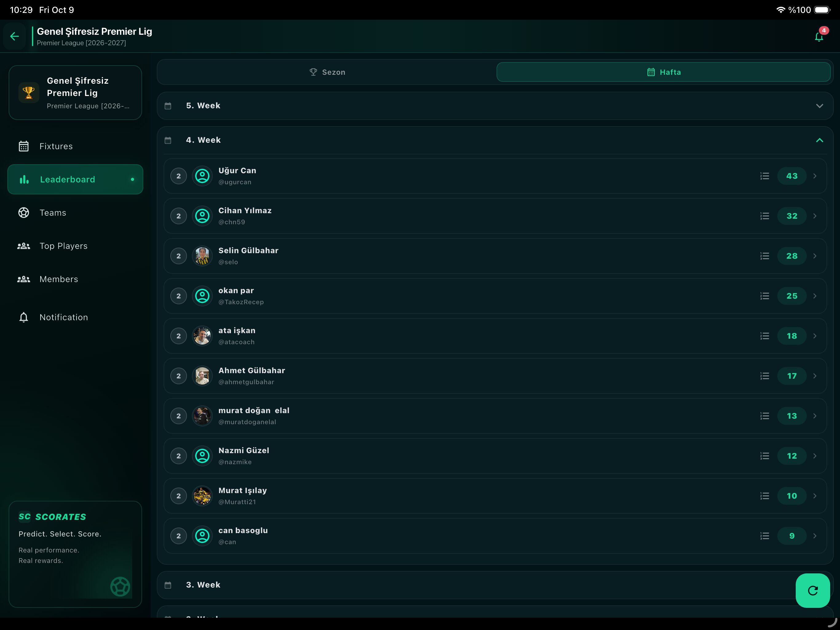The image size is (840, 630).
Task: Go back using the arrow button
Action: [x=14, y=36]
